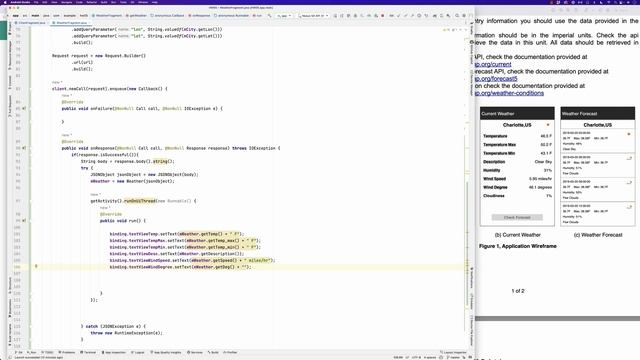
Task: Open the Navigate menu
Action: [67, 2]
